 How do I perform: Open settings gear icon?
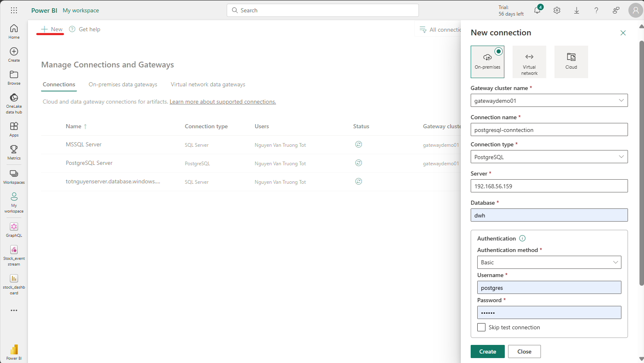[557, 10]
